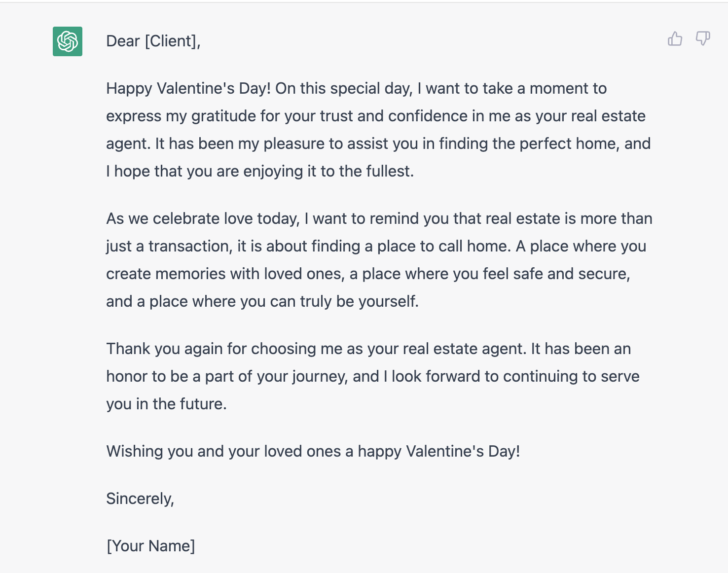This screenshot has width=728, height=573.
Task: Click the "[Your Name]" signature placeholder
Action: pyautogui.click(x=150, y=546)
